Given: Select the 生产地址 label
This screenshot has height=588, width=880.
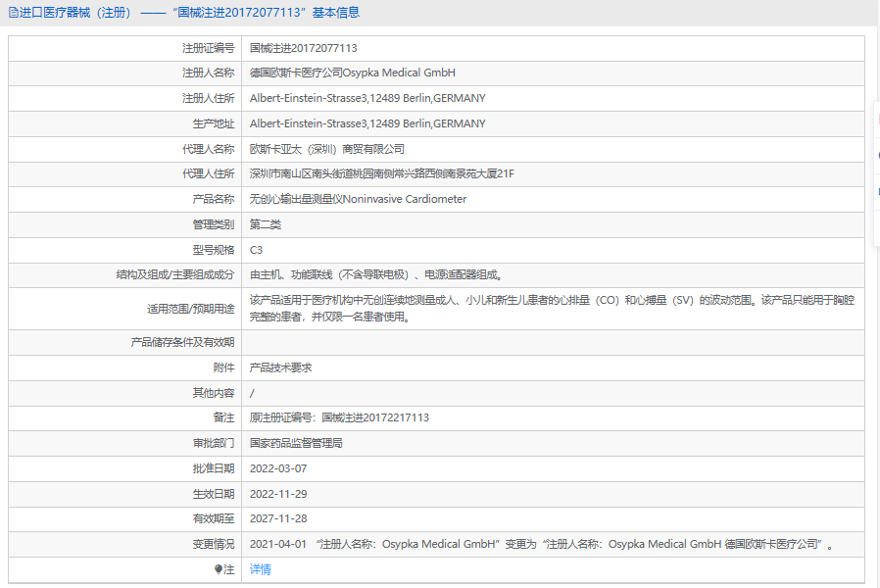Looking at the screenshot, I should (x=214, y=124).
